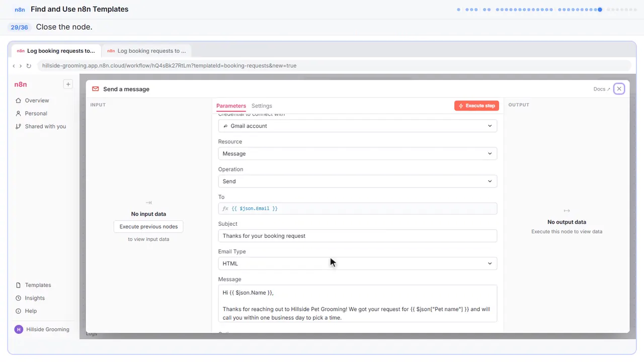Go back using browser back arrow
The height and width of the screenshot is (362, 644).
click(x=14, y=66)
